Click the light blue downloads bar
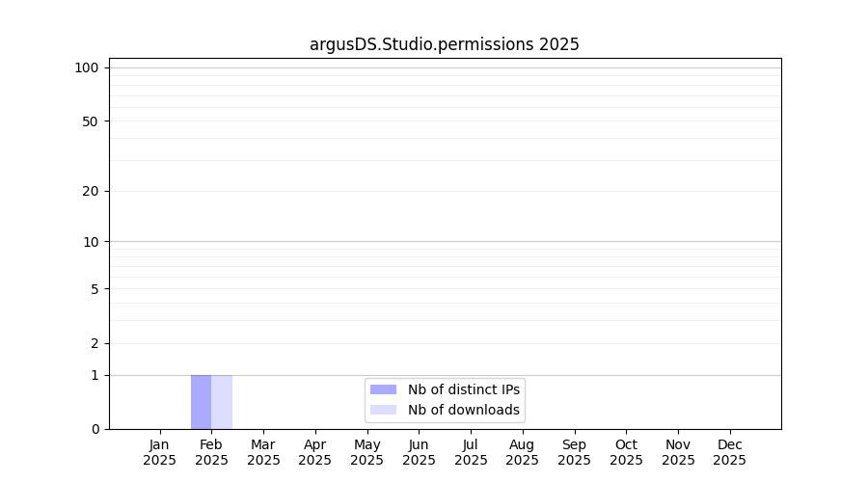This screenshot has height=482, width=868. click(222, 402)
